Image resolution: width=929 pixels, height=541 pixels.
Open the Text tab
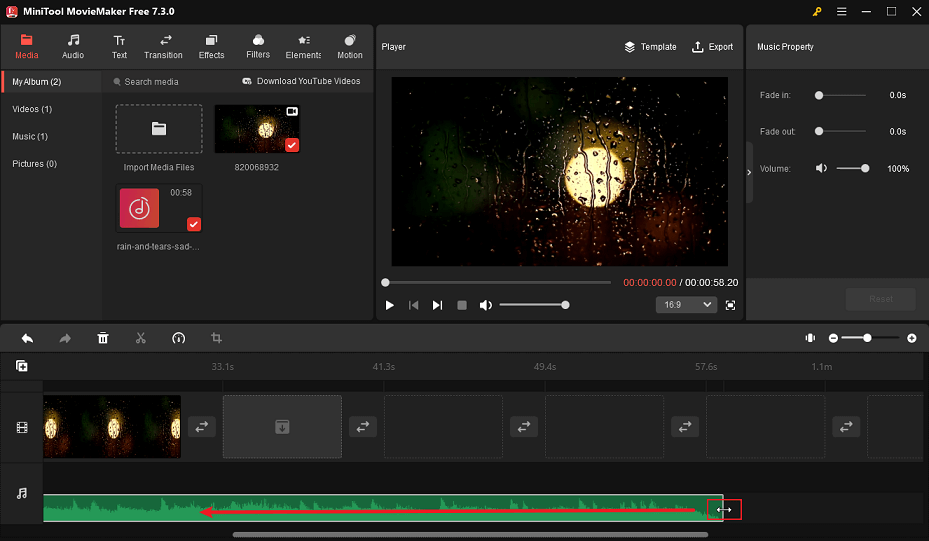pyautogui.click(x=119, y=46)
